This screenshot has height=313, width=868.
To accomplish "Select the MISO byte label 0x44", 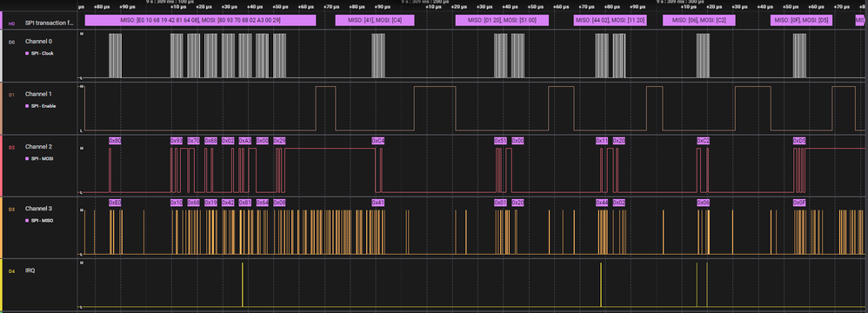I will tap(602, 203).
